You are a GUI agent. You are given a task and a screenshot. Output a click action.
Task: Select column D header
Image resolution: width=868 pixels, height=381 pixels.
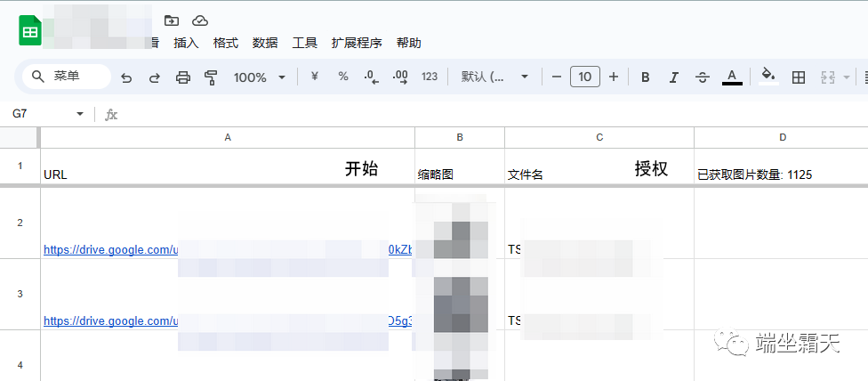tap(782, 137)
